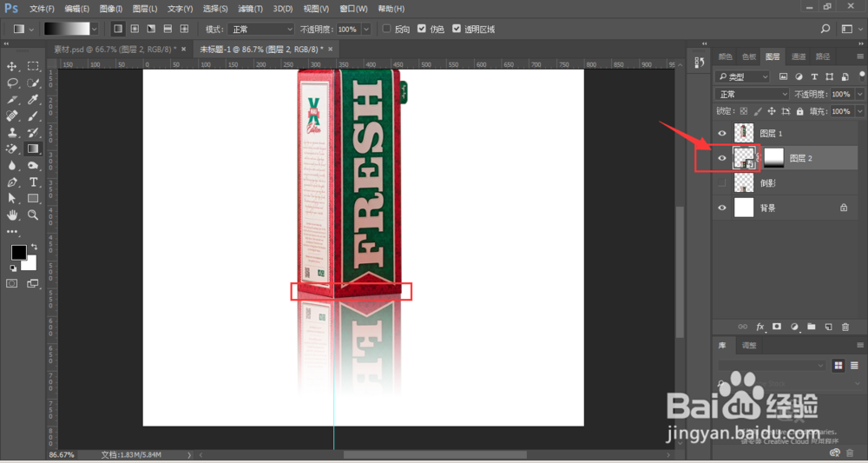Viewport: 868px width, 463px height.
Task: Toggle the layer filter switch
Action: click(x=861, y=76)
